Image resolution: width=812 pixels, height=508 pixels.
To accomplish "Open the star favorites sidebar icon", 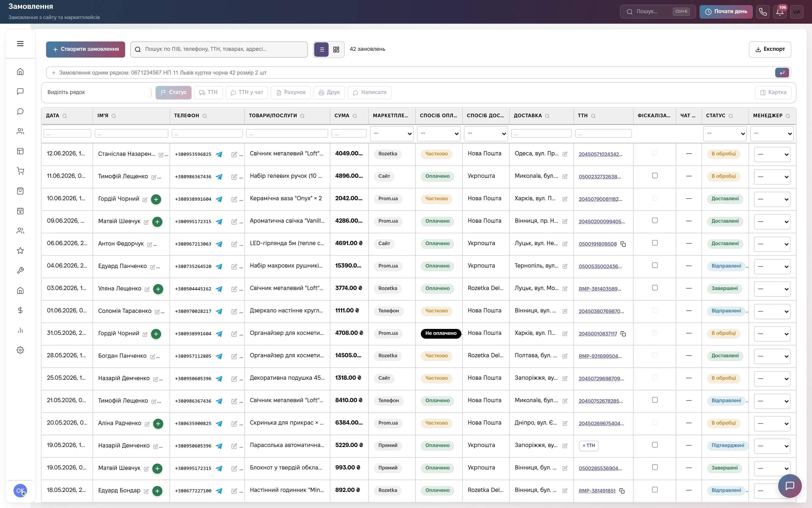I will [x=20, y=251].
